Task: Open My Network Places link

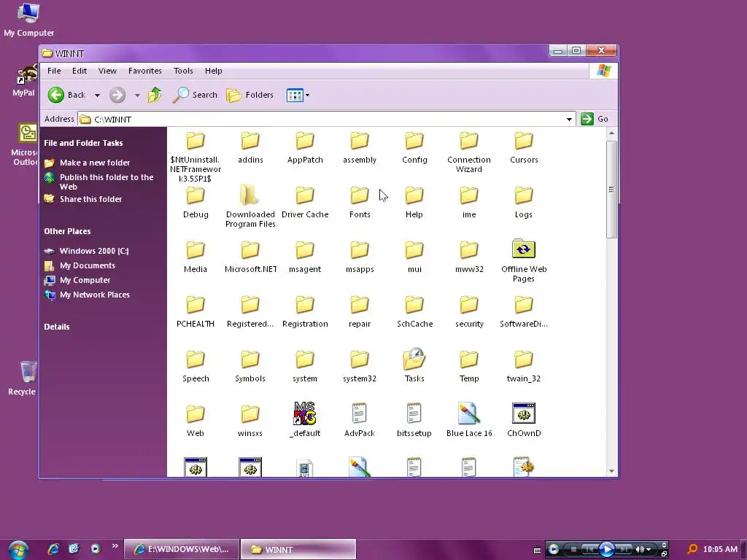Action: (88, 295)
